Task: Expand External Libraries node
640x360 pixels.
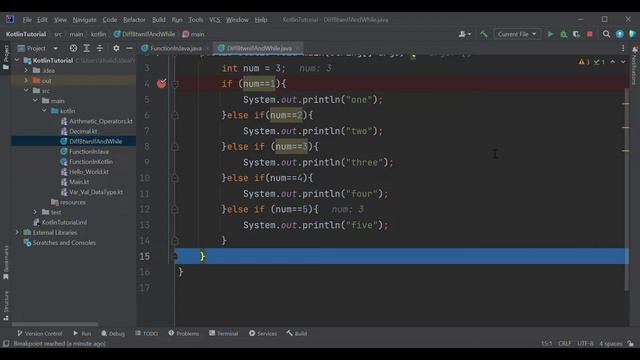Action: (17, 233)
